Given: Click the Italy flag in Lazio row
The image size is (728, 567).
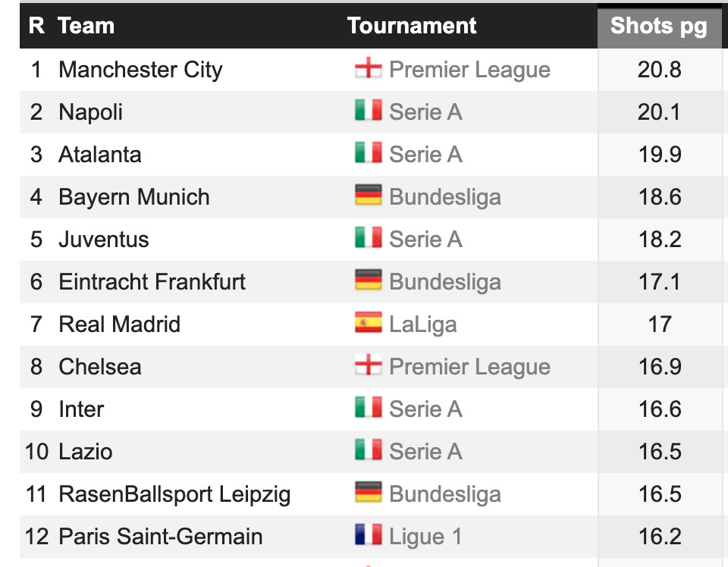Looking at the screenshot, I should coord(368,452).
